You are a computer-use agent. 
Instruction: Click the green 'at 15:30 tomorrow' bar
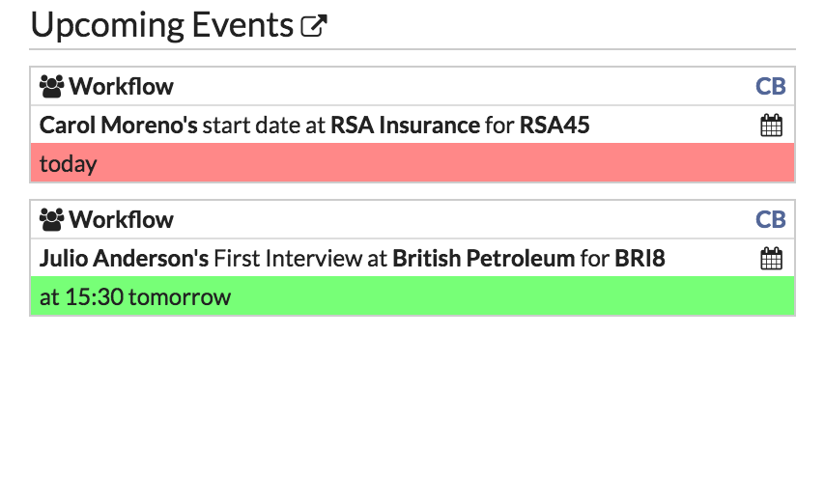pyautogui.click(x=412, y=296)
